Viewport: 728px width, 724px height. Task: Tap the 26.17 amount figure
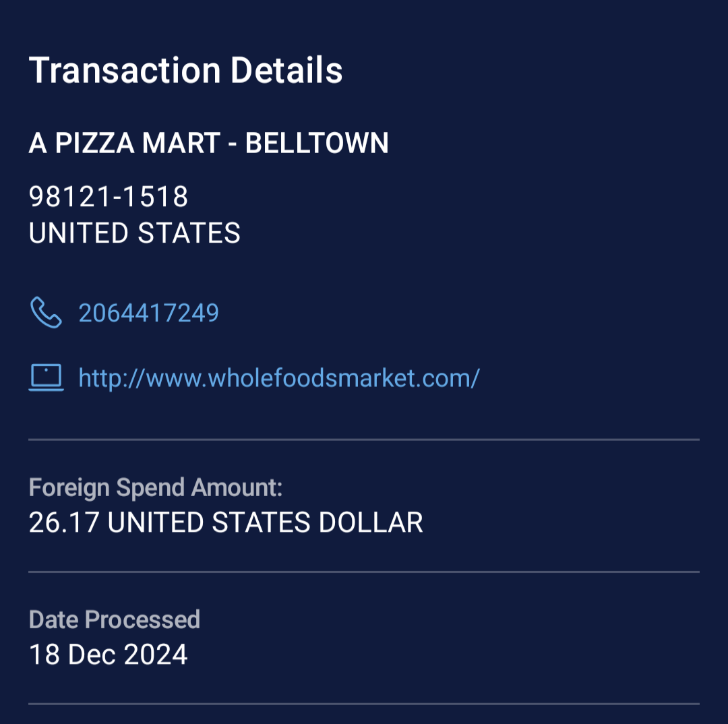click(x=63, y=523)
